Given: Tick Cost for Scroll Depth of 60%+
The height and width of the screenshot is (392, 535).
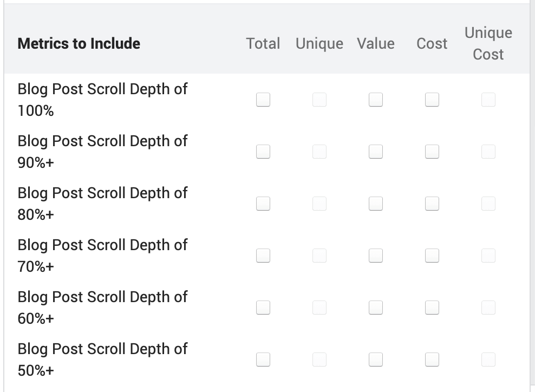Looking at the screenshot, I should [432, 308].
